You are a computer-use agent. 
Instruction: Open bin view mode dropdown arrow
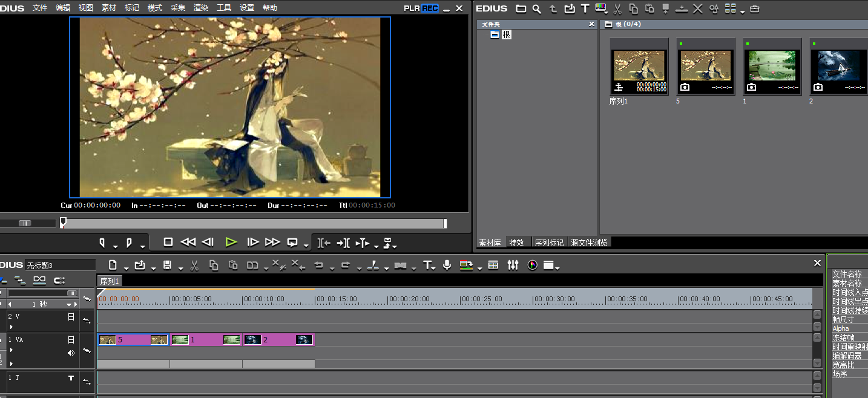[742, 11]
